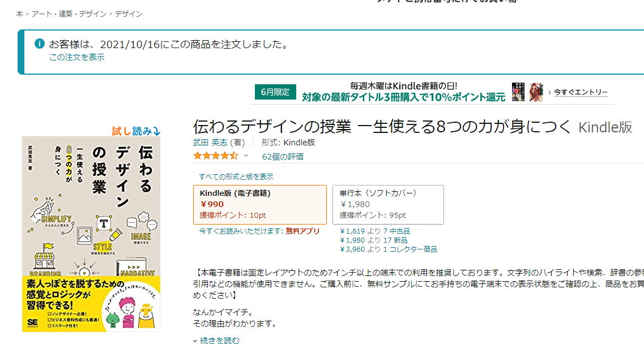
Task: Select the 単行本(ソフトカバー) format
Action: pos(388,205)
